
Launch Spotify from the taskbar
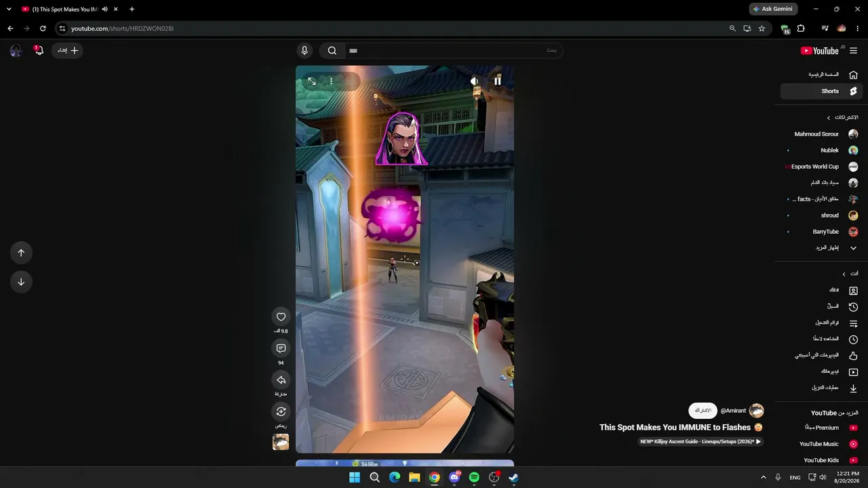coord(474,477)
